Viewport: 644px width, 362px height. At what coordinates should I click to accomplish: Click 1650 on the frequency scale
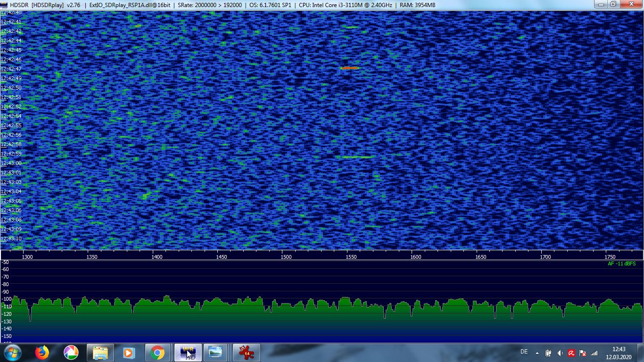480,257
